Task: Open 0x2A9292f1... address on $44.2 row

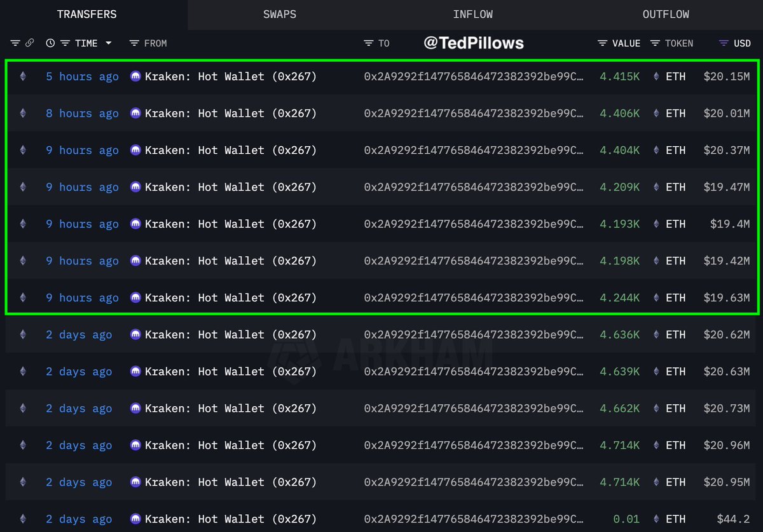Action: (x=474, y=519)
